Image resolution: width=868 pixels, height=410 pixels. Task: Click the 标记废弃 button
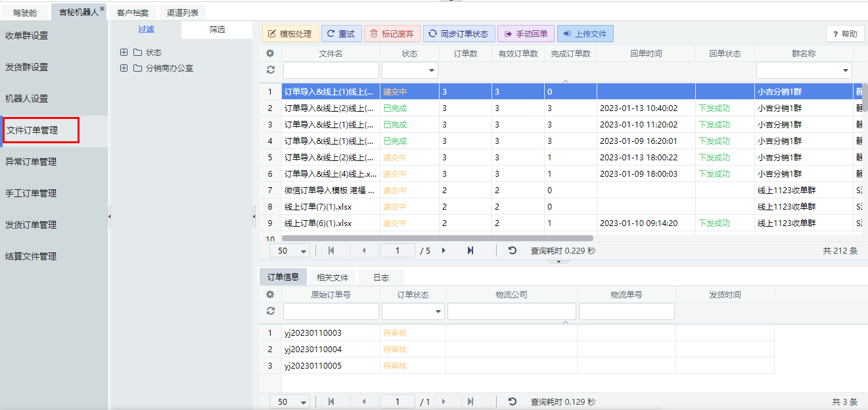pyautogui.click(x=392, y=34)
